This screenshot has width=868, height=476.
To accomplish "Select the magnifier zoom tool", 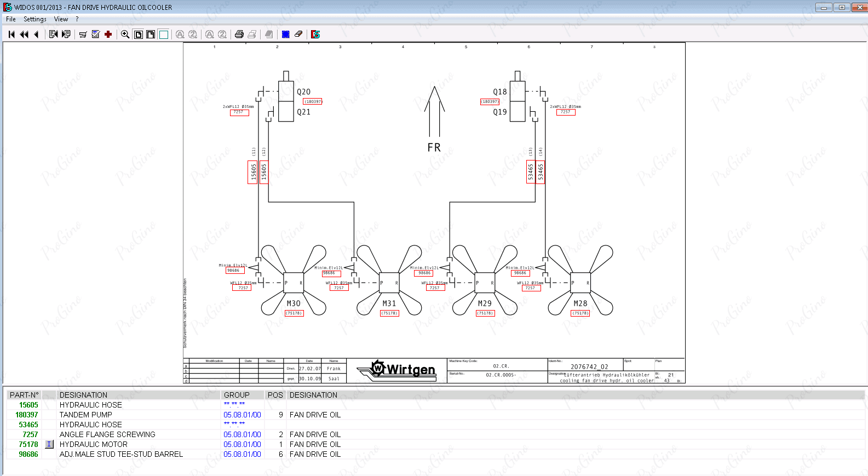I will coord(125,35).
